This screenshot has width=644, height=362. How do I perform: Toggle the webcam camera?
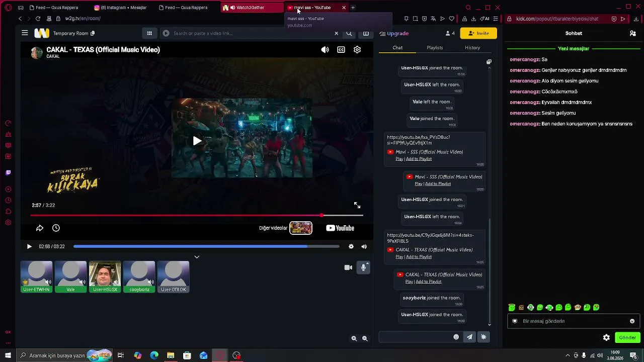[x=348, y=267]
